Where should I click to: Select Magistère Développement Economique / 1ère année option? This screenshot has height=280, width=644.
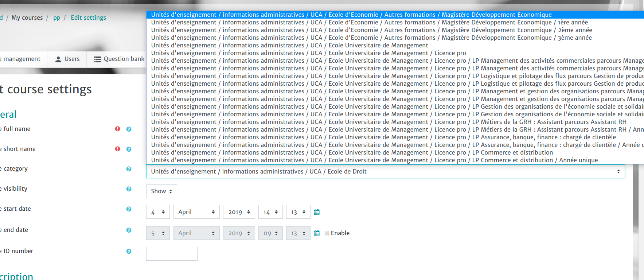(395, 22)
